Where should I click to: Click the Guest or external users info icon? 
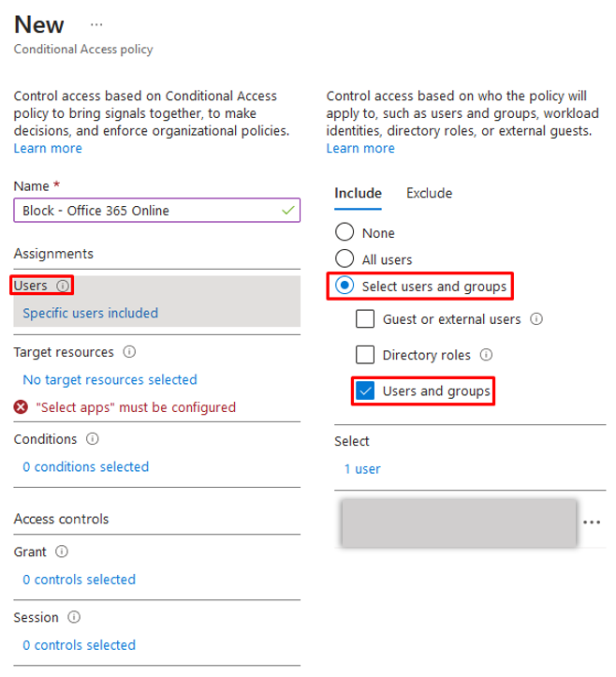pos(536,319)
